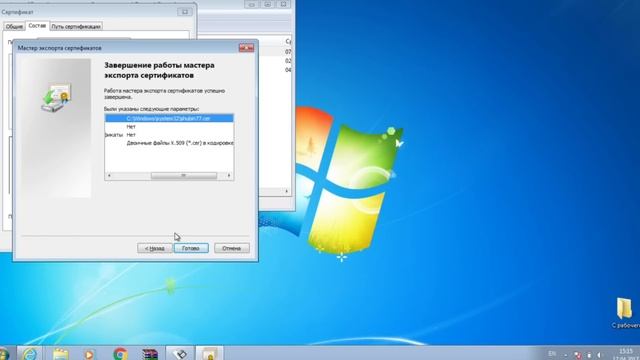Screen dimensions: 640x360
Task: Select the desktop folder icon С рабочего
Action: [625, 313]
